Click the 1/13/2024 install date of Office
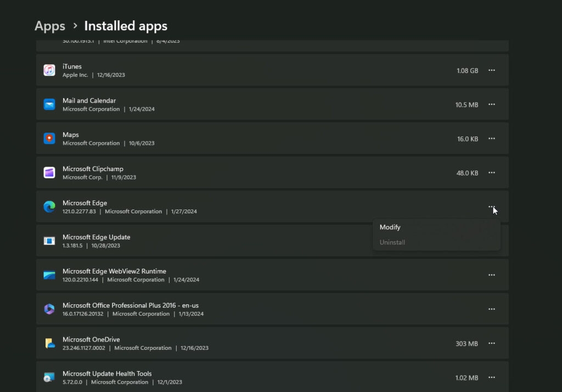562x392 pixels. (x=191, y=314)
